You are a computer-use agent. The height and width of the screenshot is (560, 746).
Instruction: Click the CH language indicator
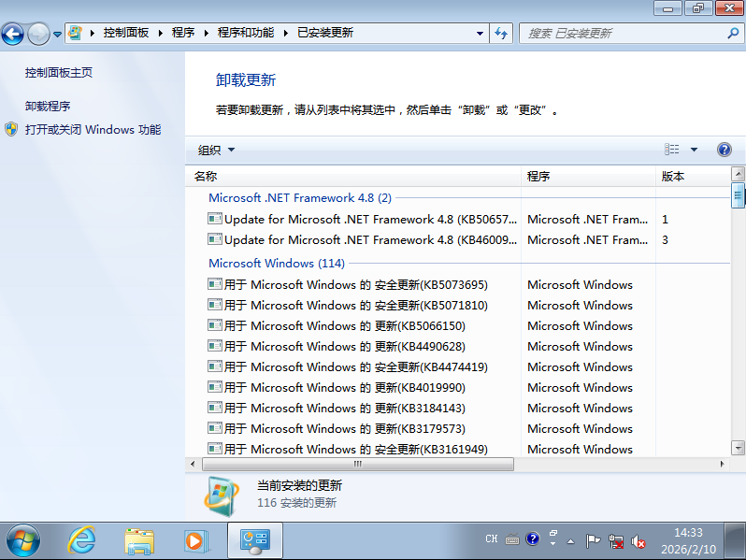point(492,539)
